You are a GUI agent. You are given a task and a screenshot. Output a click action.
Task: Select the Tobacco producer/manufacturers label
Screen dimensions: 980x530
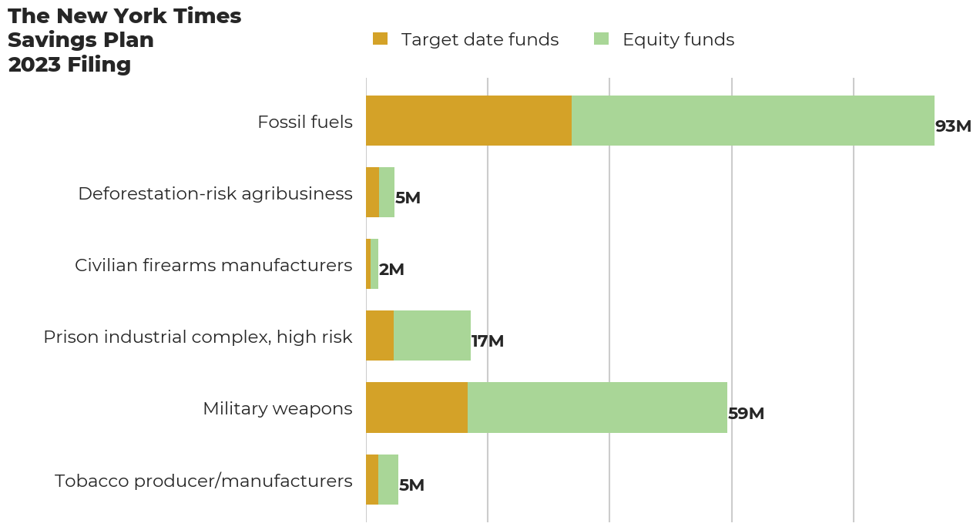coord(203,481)
